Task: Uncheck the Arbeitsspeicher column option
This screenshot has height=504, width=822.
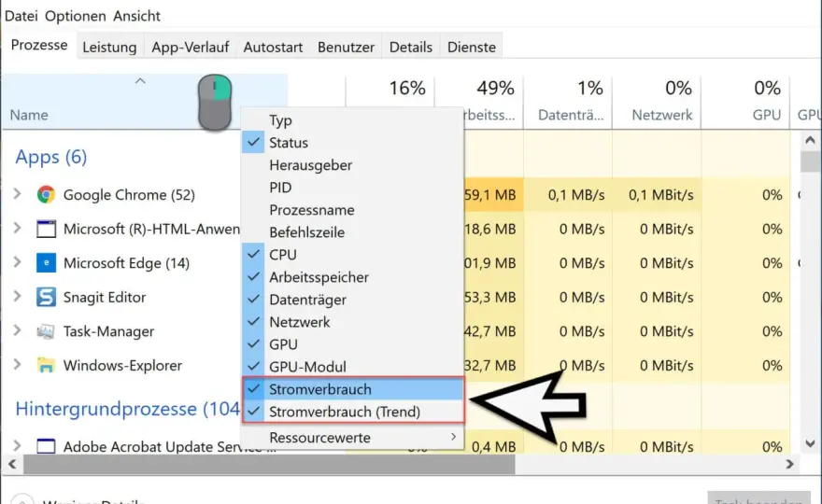Action: click(x=352, y=277)
